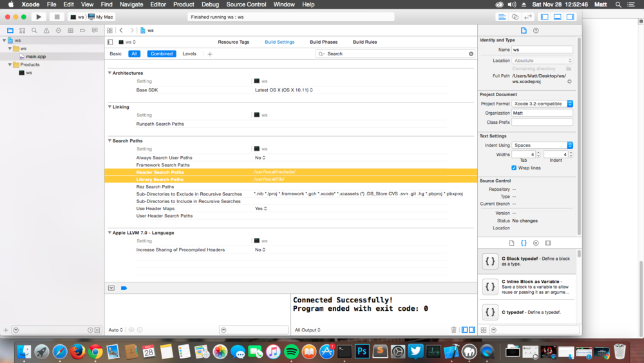
Task: Collapse the Products group in navigator
Action: (10, 64)
